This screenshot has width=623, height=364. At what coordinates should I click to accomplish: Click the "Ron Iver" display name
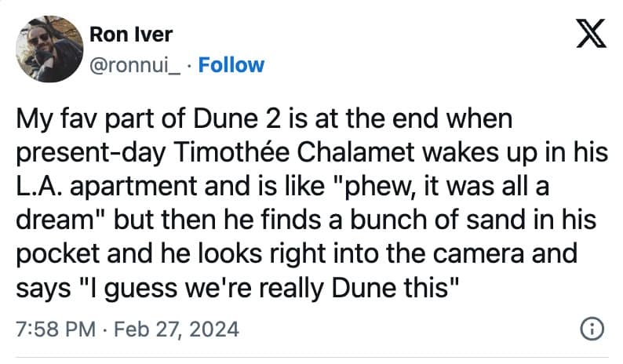(129, 35)
